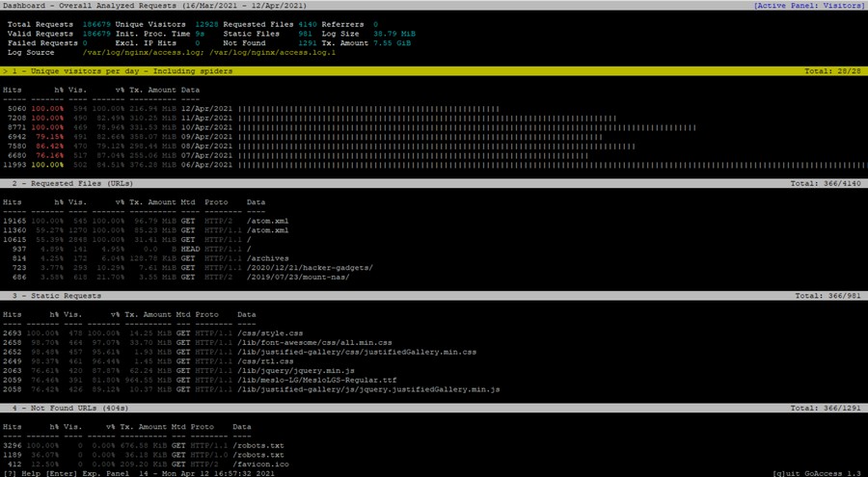Select the 'Unique visitors per day' panel header
Image resolution: width=868 pixels, height=477 pixels.
coord(434,71)
